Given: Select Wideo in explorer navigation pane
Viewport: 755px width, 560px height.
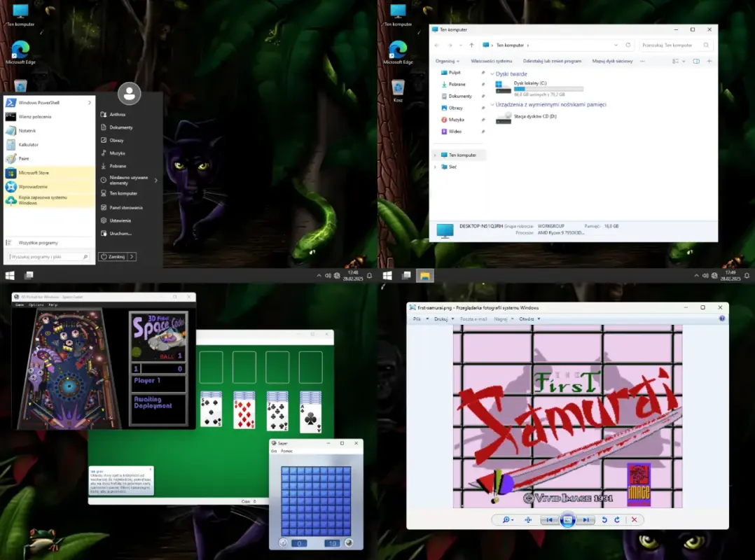Looking at the screenshot, I should pyautogui.click(x=455, y=132).
